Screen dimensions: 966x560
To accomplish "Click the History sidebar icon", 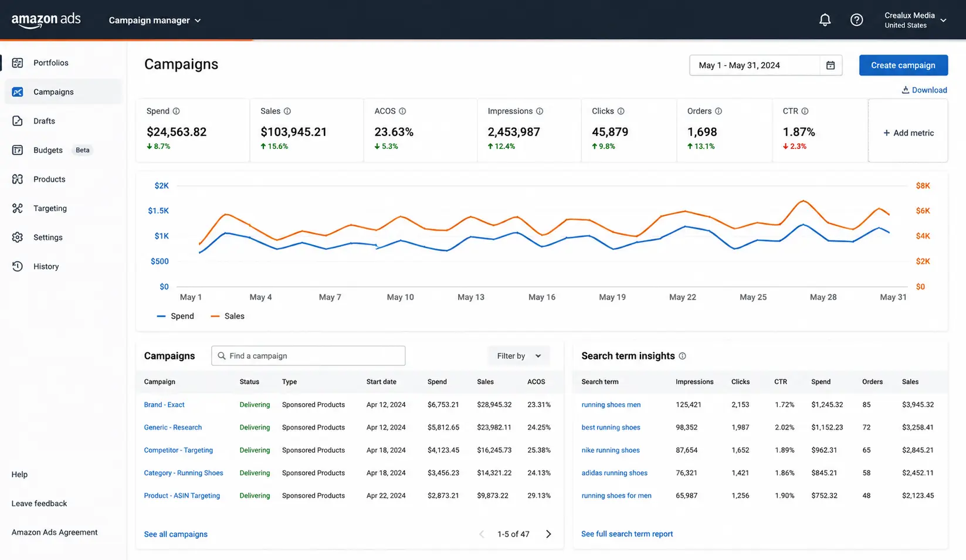I will click(18, 266).
